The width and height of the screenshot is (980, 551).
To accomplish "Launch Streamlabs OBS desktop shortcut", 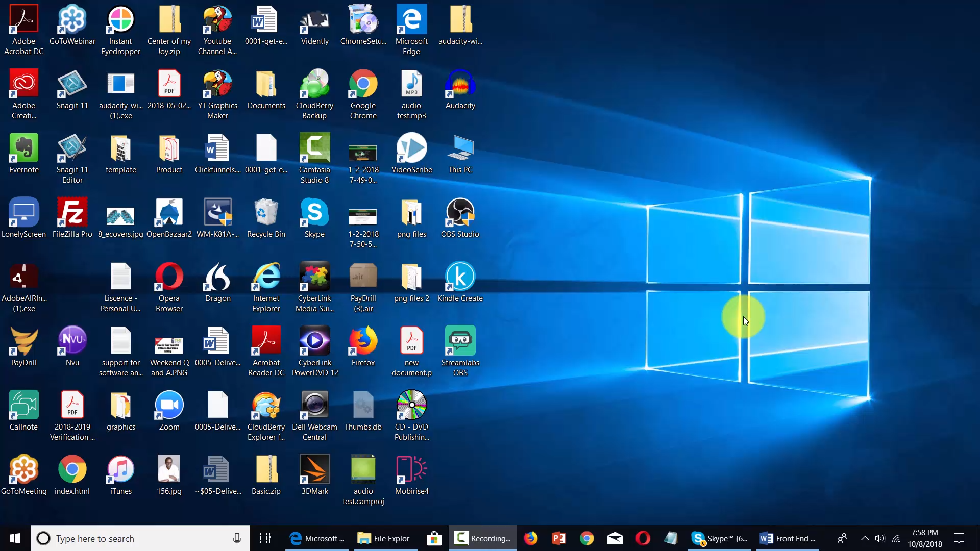I will click(460, 351).
